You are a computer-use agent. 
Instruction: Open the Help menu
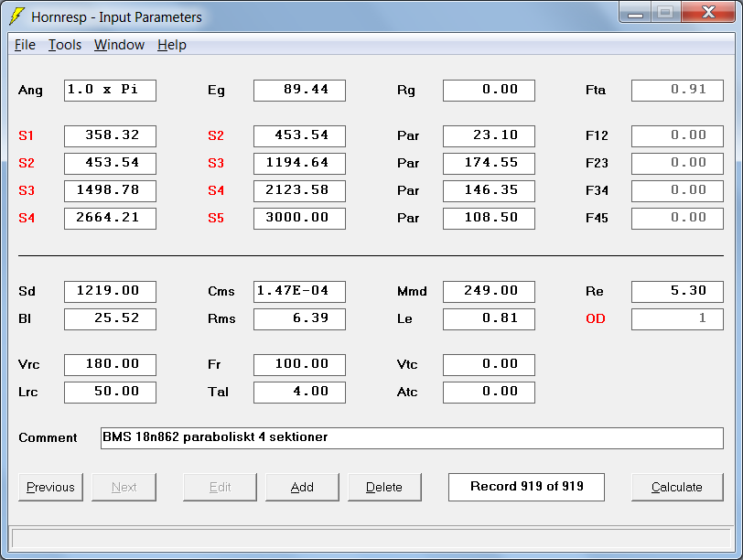171,45
